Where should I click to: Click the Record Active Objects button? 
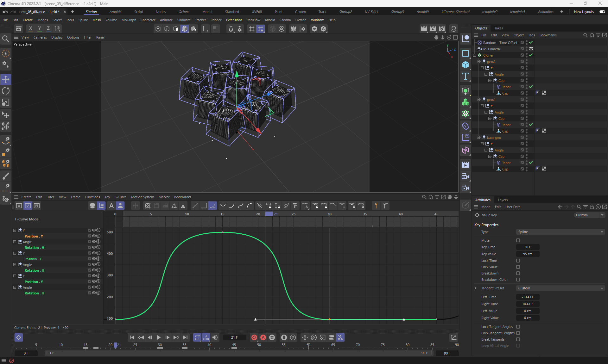point(254,337)
